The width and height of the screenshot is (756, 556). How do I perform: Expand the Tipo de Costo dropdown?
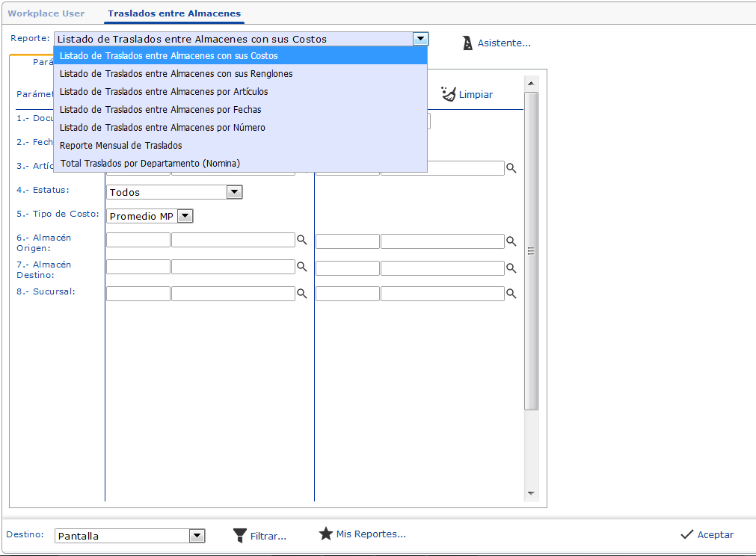(185, 216)
